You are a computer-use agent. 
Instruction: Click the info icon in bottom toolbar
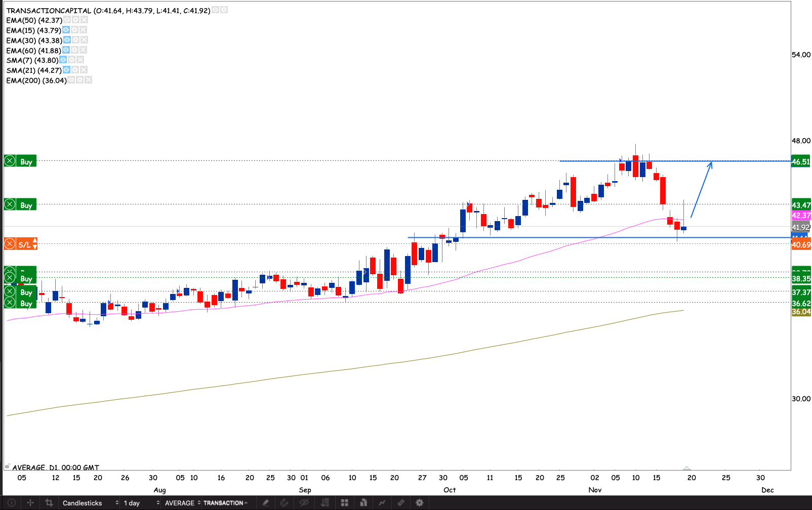[11, 502]
